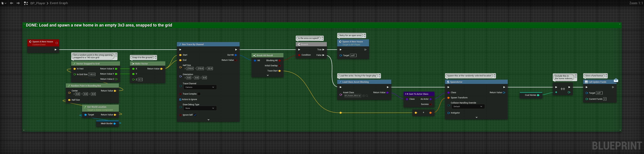The width and height of the screenshot is (644, 154).
Task: Toggle the pin on 'Is the area occupied?' comment bubble
Action: [x=322, y=37]
